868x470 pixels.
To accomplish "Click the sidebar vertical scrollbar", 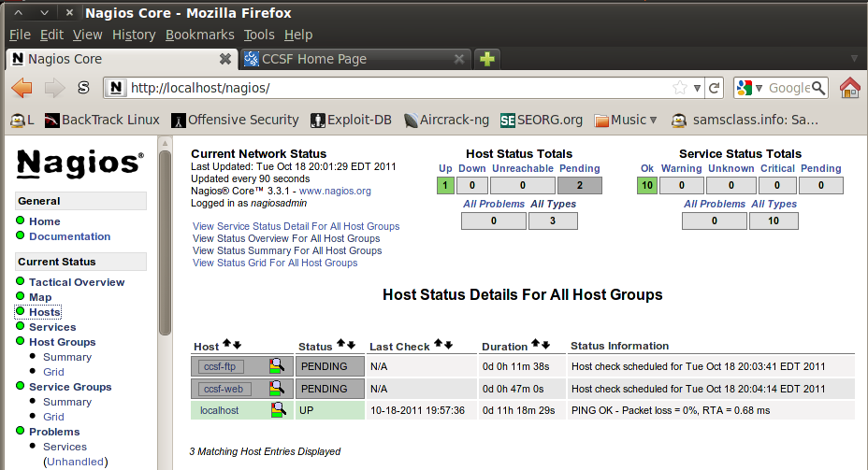I will click(165, 243).
